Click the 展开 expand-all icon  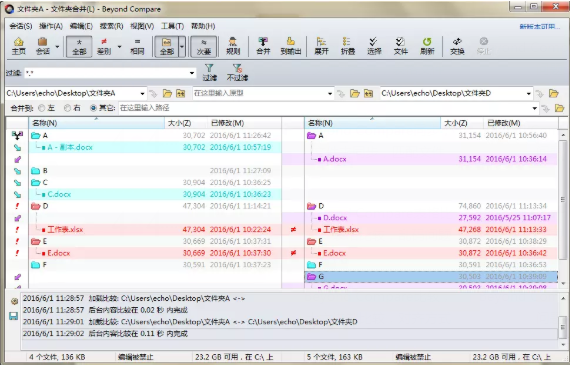tap(321, 46)
